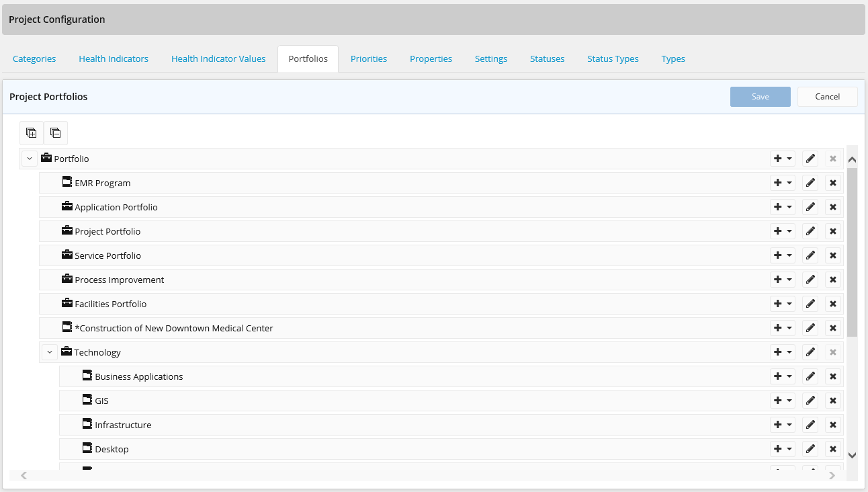Image resolution: width=868 pixels, height=492 pixels.
Task: Delete the Application Portfolio row
Action: pos(833,207)
